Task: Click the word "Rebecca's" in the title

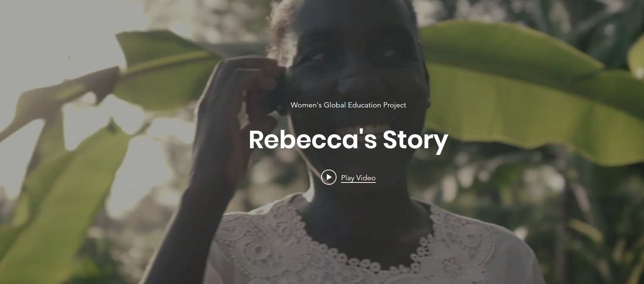Action: pyautogui.click(x=313, y=139)
